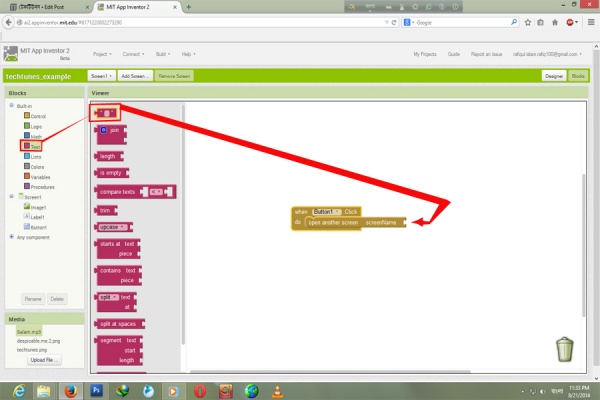600x400 pixels.
Task: Click the Upload File button
Action: 44,360
